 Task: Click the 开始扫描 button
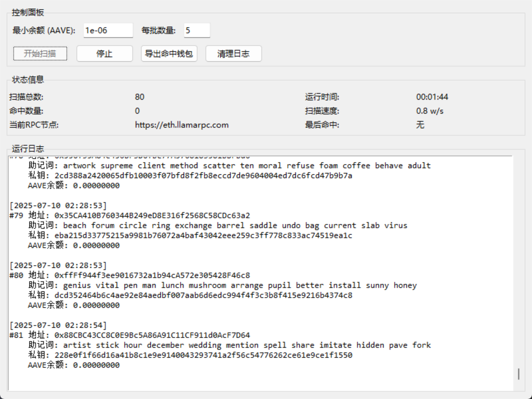pos(40,53)
